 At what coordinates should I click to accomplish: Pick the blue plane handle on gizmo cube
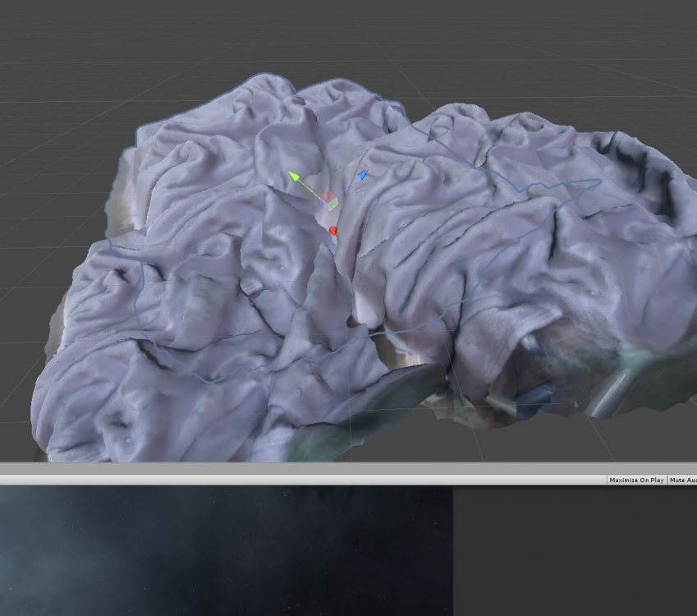pyautogui.click(x=323, y=202)
